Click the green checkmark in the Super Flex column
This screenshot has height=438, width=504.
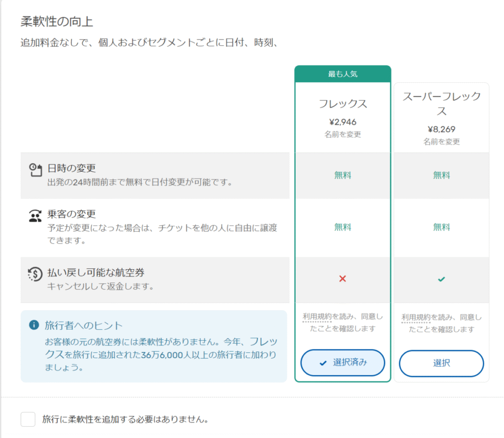pos(441,279)
